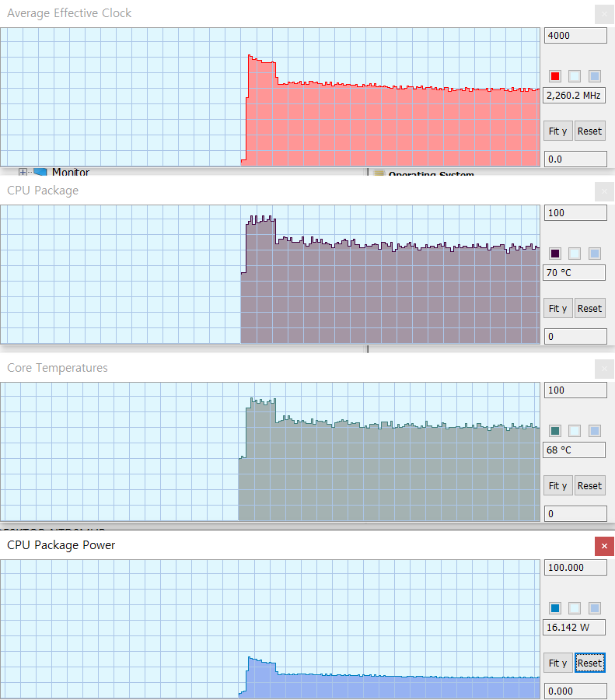The width and height of the screenshot is (615, 700).
Task: Click the blue curve color swatch in CPU Package Power
Action: click(x=555, y=608)
